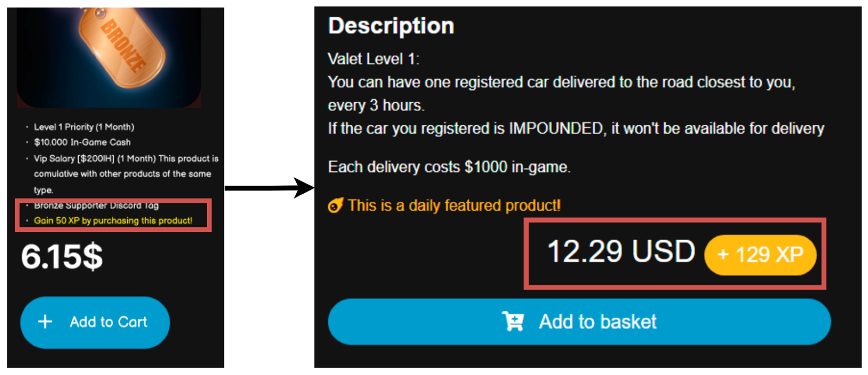Click the Valet Level 1: text line

373,59
